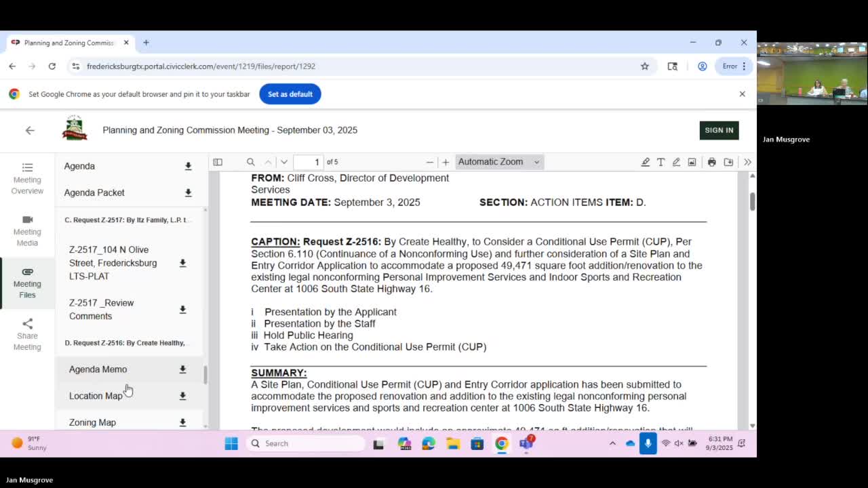
Task: Switch to Meeting Media section
Action: click(x=27, y=230)
